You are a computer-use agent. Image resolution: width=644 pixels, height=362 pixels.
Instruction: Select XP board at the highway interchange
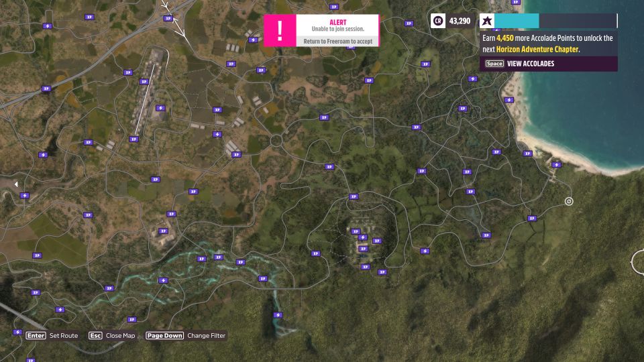(x=168, y=19)
